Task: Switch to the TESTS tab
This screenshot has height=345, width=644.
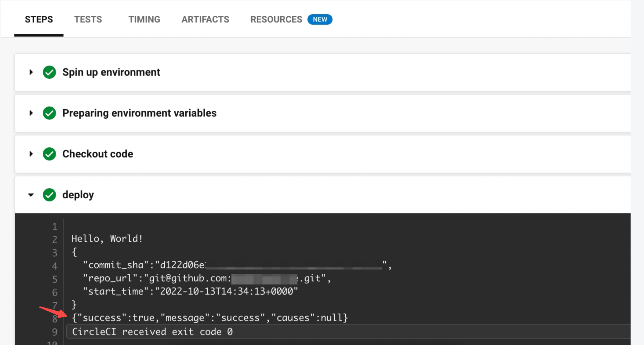Action: (x=88, y=19)
